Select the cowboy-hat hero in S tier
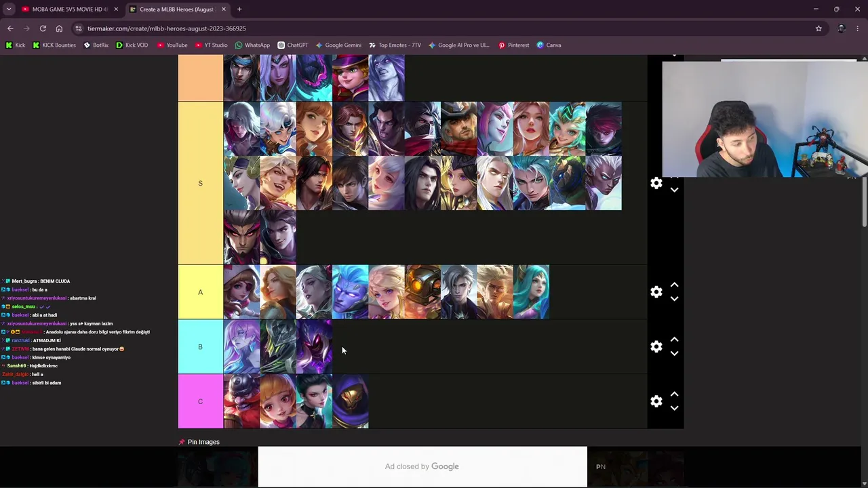868x488 pixels. tap(459, 129)
